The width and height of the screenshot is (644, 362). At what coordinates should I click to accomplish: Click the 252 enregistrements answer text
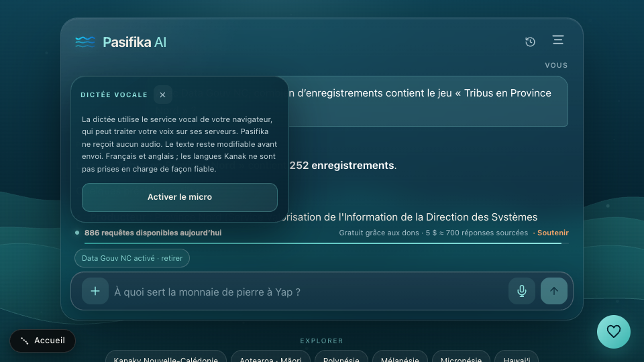(341, 166)
